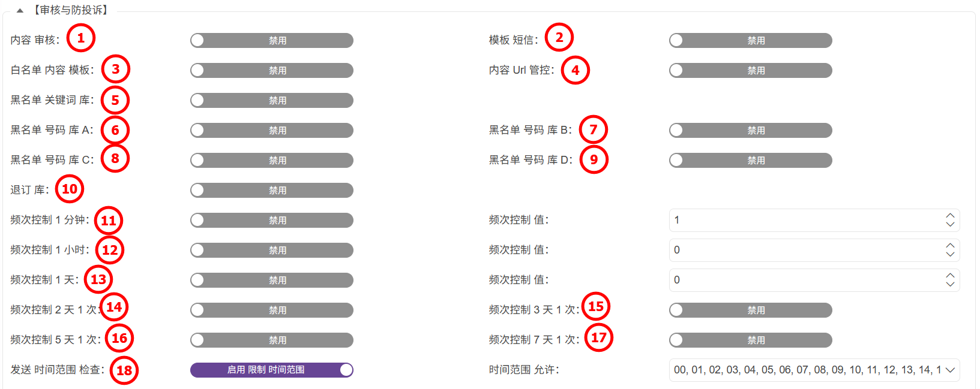Click badge 15 beside 频次控制 3 天 1 次
The width and height of the screenshot is (980, 389).
(596, 307)
